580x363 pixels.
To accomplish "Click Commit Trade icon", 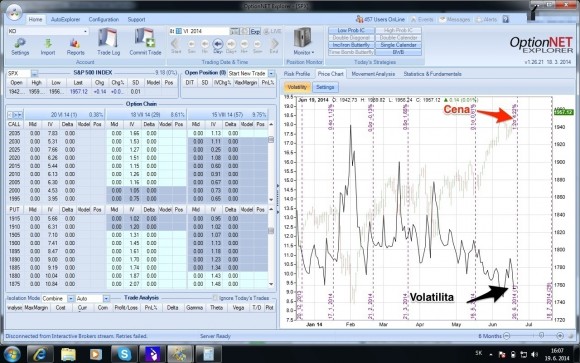I will (145, 41).
